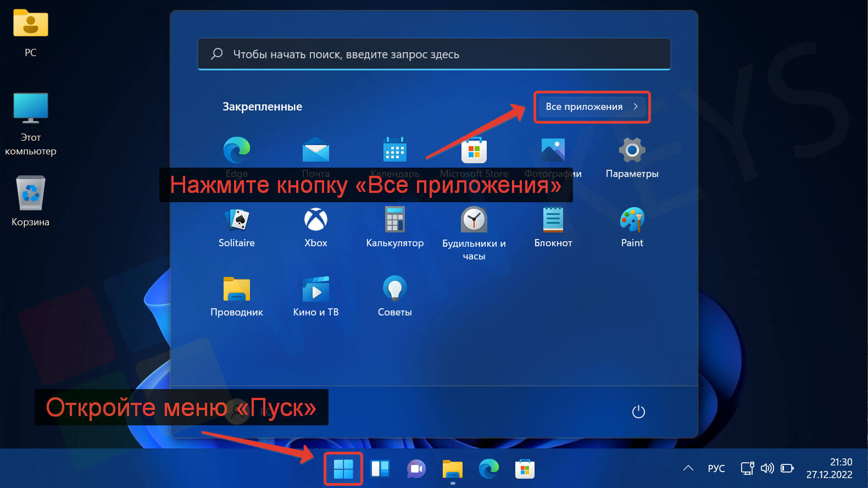This screenshot has height=488, width=868.
Task: Expand hidden system tray icons chevron
Action: pos(688,468)
